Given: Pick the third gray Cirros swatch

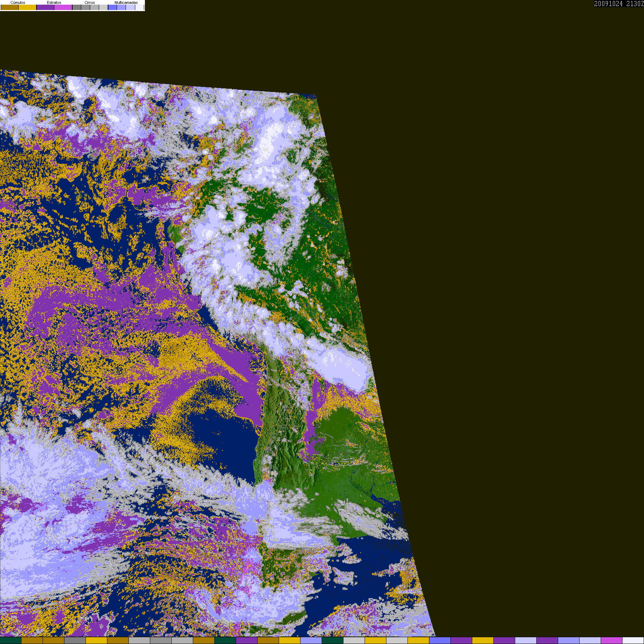Looking at the screenshot, I should point(94,7).
